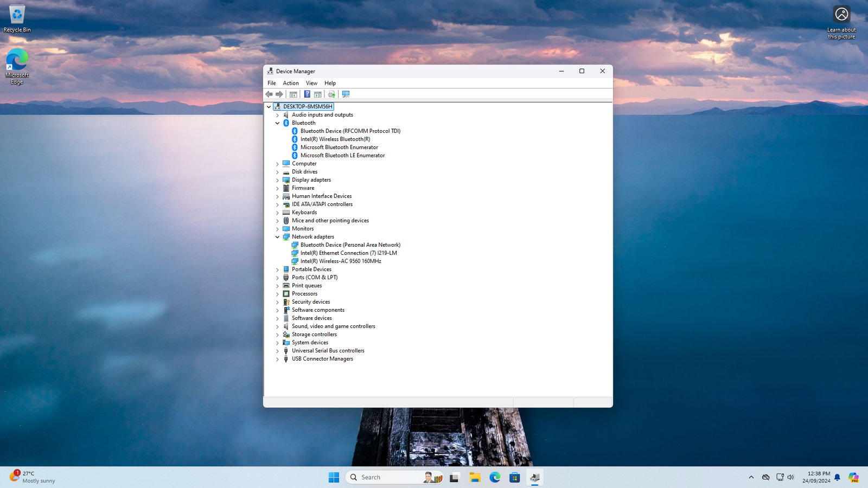Click the Print queues icon
This screenshot has height=488, width=868.
coord(286,286)
